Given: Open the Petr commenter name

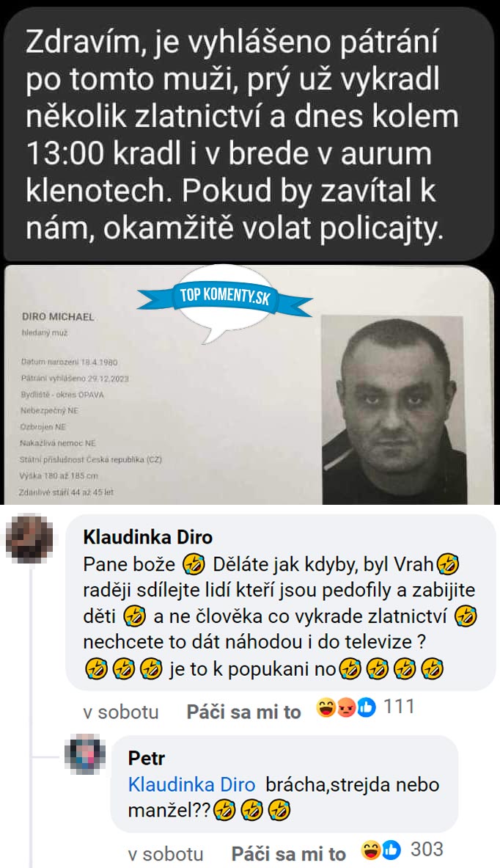Looking at the screenshot, I should point(147,758).
